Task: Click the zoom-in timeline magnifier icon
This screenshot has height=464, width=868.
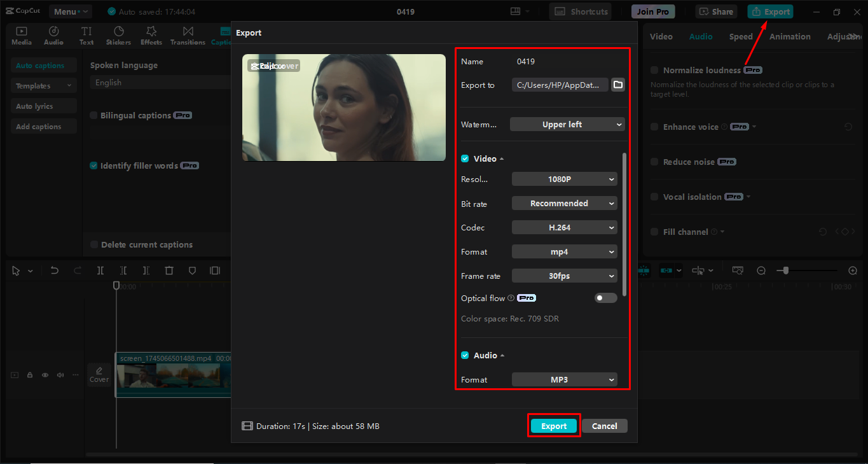Action: [x=853, y=271]
